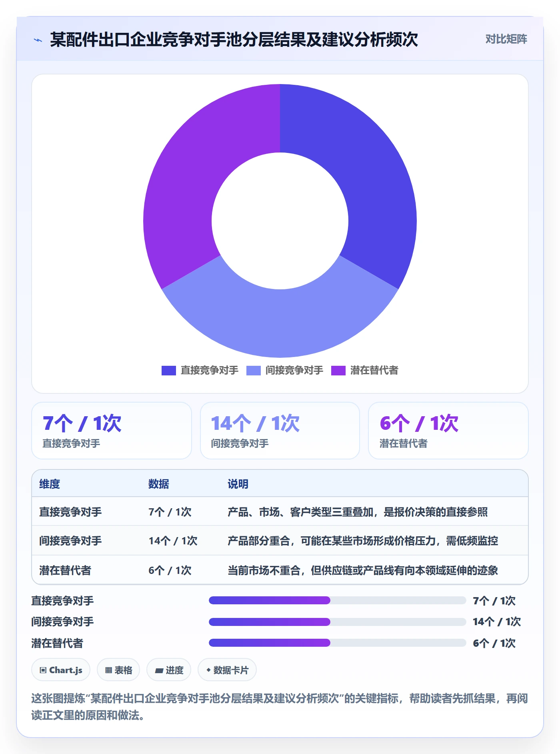Select the 数据卡片 tag chip

click(227, 670)
